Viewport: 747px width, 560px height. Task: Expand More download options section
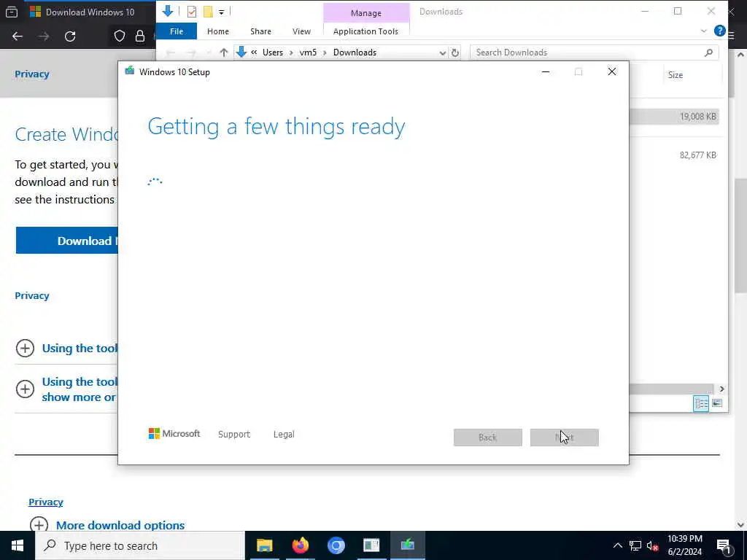39,525
